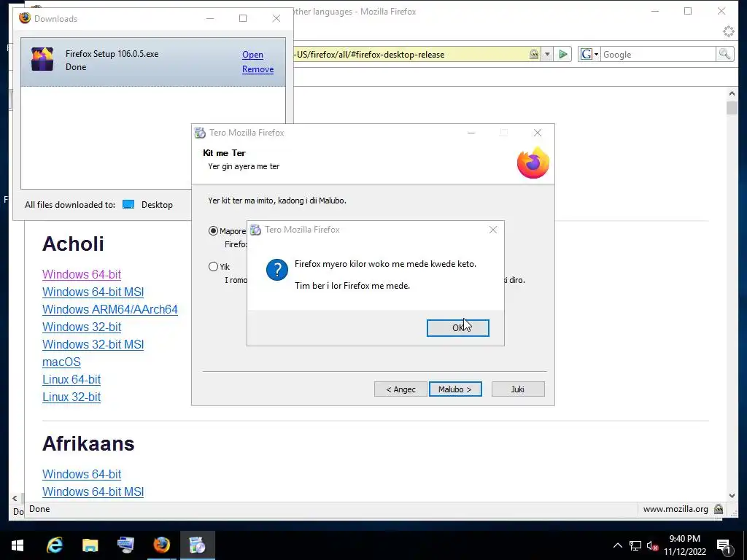Open the notification center icon
This screenshot has height=560, width=747.
tap(724, 546)
